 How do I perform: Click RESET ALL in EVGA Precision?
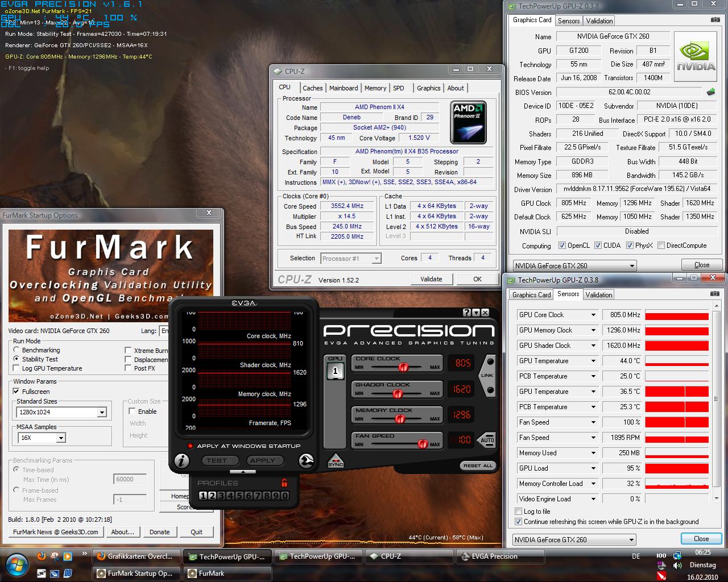(x=477, y=465)
